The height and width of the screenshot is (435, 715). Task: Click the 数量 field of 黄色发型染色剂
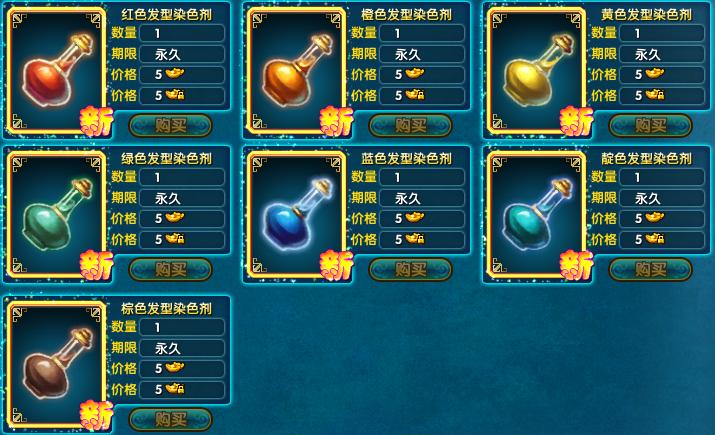click(662, 33)
